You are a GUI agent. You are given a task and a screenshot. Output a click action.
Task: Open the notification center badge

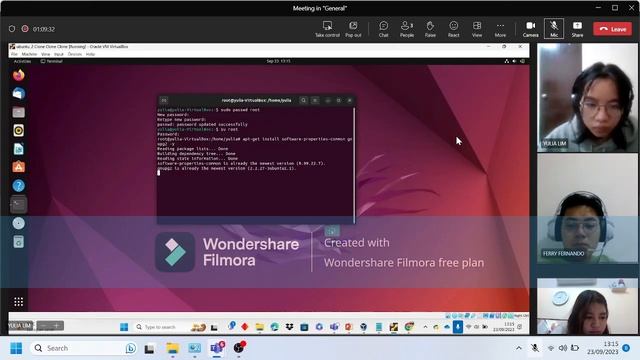pyautogui.click(x=626, y=348)
